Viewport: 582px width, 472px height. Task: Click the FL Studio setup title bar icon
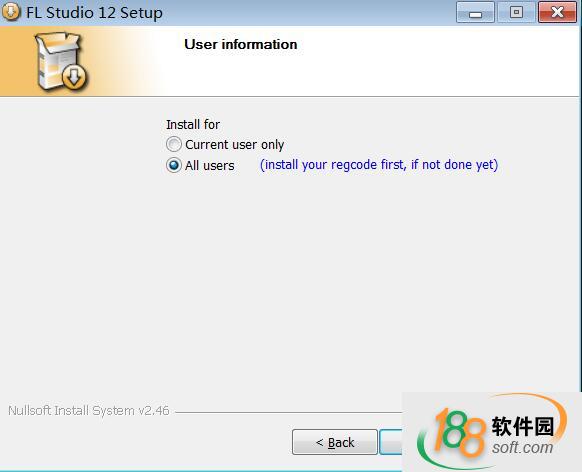pyautogui.click(x=10, y=12)
